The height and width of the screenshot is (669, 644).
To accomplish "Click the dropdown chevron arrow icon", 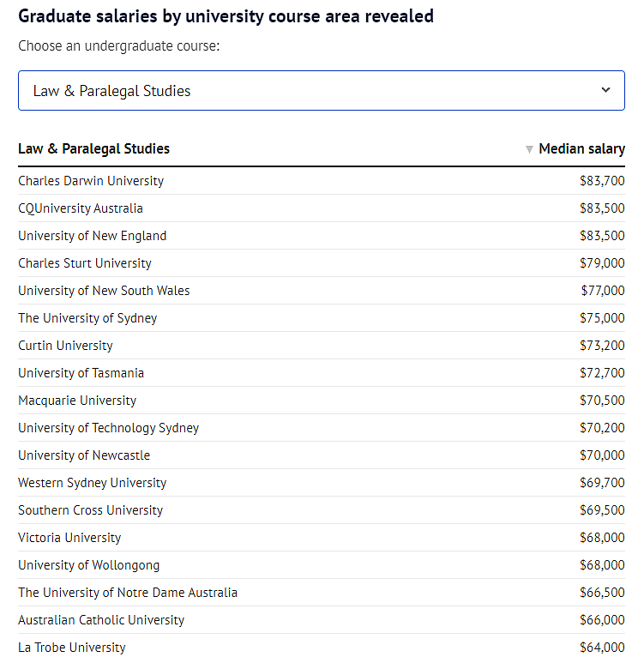I will (605, 90).
